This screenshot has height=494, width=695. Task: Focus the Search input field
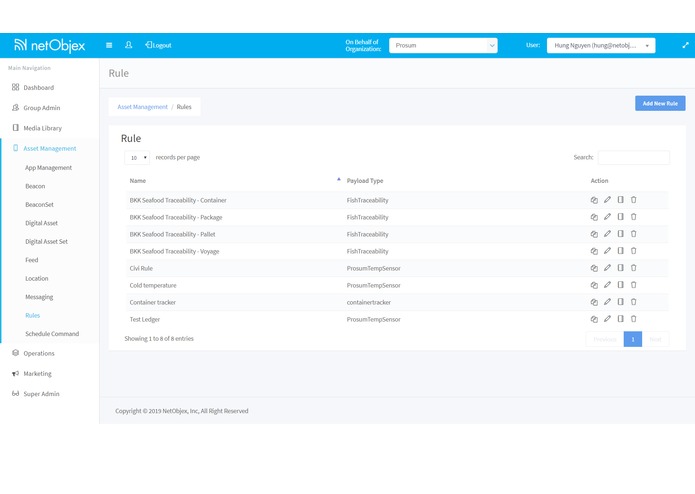coord(633,158)
